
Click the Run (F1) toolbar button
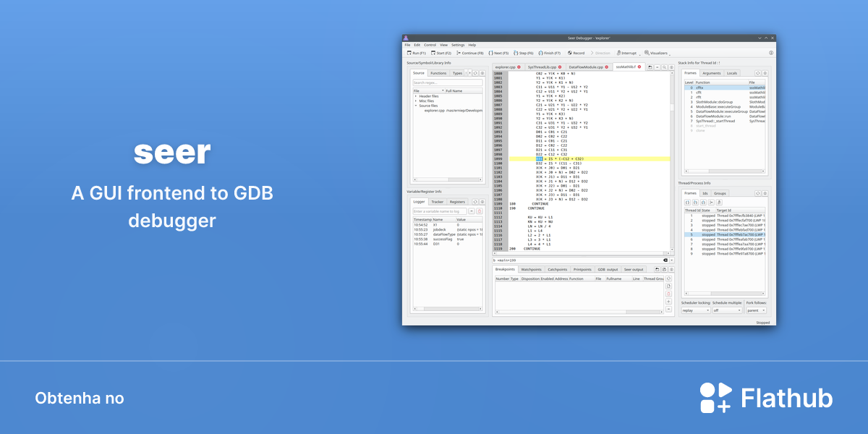click(x=417, y=53)
